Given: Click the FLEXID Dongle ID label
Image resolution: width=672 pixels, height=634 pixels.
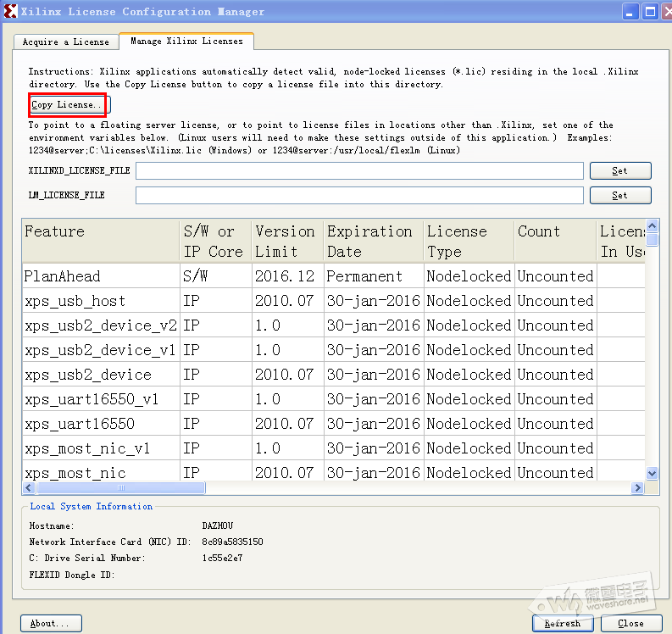Looking at the screenshot, I should (x=72, y=575).
